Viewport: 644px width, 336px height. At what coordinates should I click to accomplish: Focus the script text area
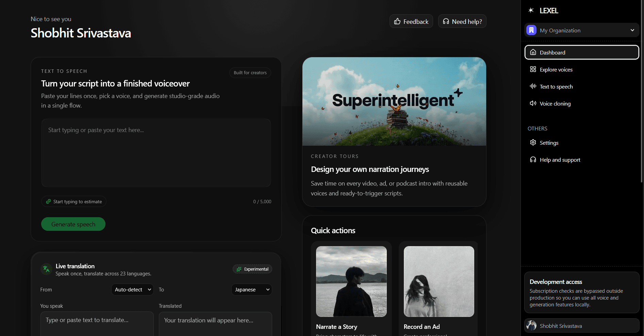tap(156, 153)
